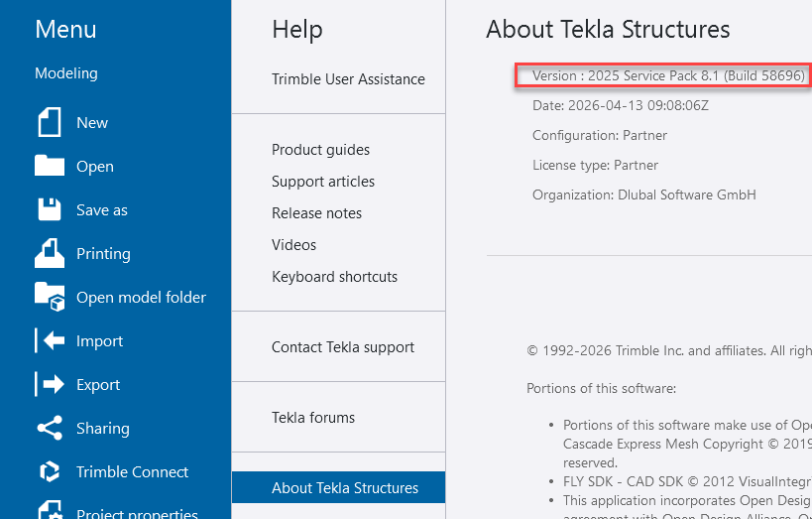
Task: Click Organization: Dlubal Software GmbH text
Action: [x=644, y=195]
